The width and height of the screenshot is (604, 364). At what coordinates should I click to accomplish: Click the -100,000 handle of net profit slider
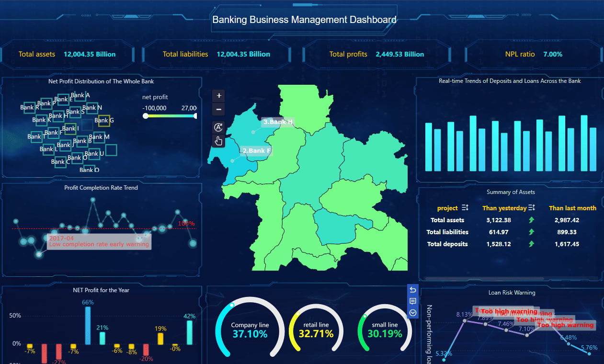tap(146, 116)
